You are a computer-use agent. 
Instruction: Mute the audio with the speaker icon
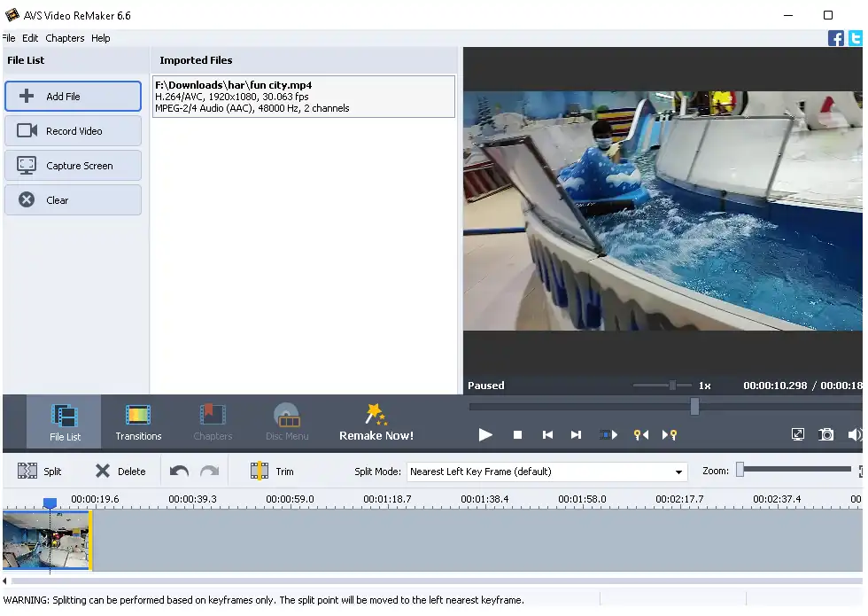point(855,434)
